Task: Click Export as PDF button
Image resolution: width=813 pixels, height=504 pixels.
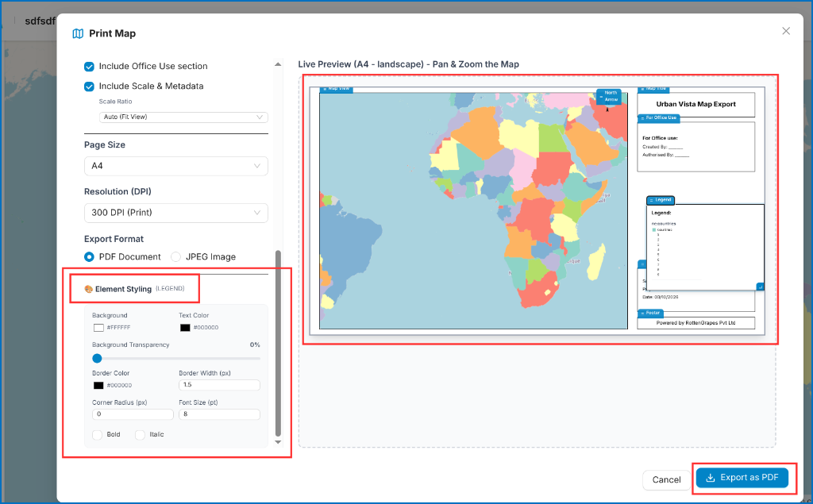Action: [x=742, y=478]
